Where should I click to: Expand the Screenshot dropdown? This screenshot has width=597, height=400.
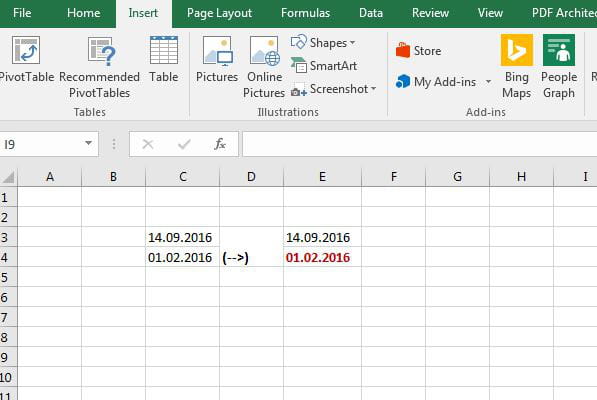(x=334, y=89)
